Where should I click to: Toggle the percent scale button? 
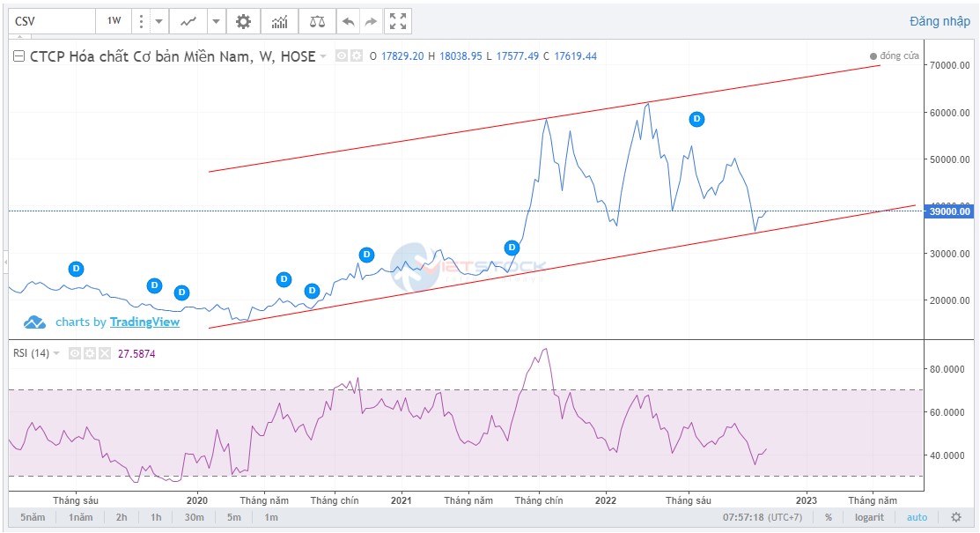[x=828, y=517]
